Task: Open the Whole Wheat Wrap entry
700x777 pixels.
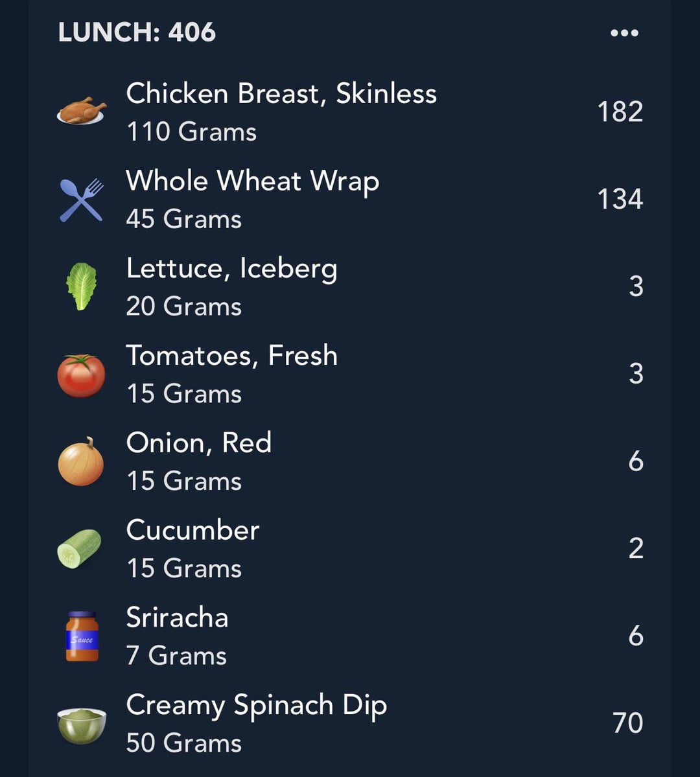Action: click(x=350, y=199)
